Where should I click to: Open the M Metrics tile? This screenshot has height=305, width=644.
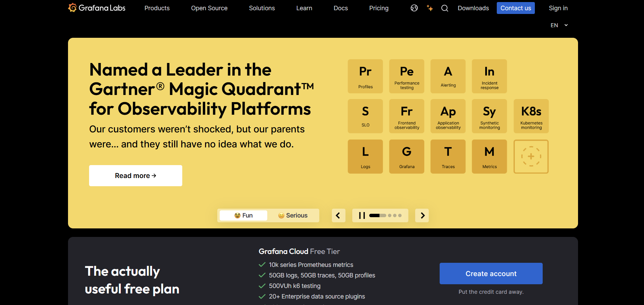coord(489,157)
